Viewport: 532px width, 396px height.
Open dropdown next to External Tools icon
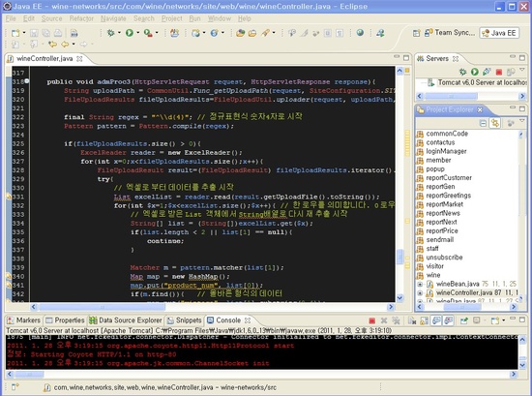point(157,33)
